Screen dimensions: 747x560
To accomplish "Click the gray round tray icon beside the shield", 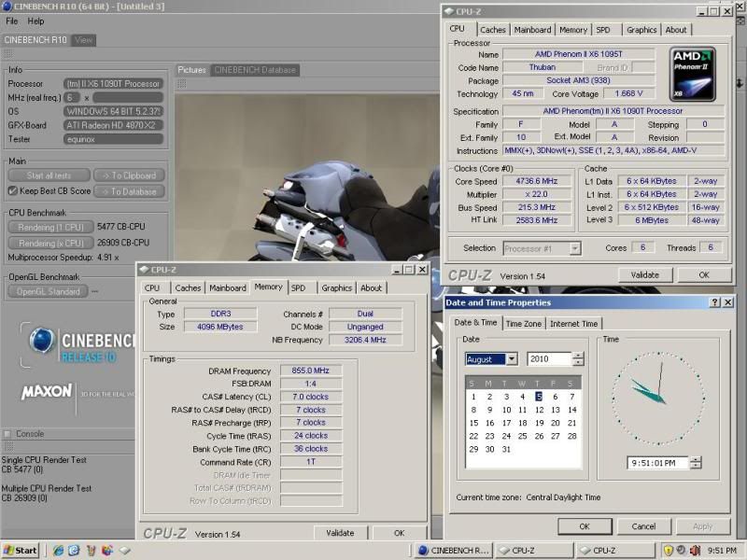I will pyautogui.click(x=682, y=550).
